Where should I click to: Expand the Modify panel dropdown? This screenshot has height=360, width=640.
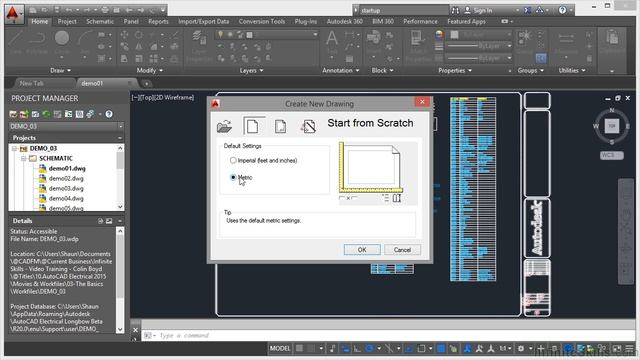(x=149, y=71)
